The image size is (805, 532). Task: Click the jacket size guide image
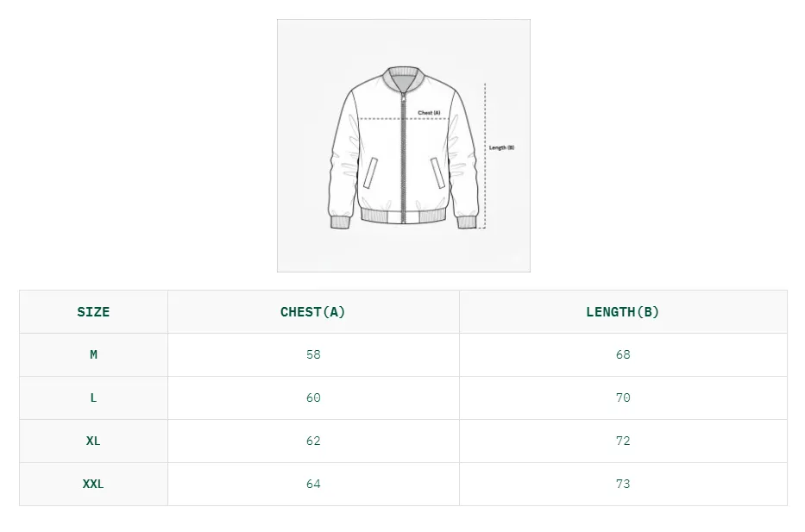click(403, 146)
